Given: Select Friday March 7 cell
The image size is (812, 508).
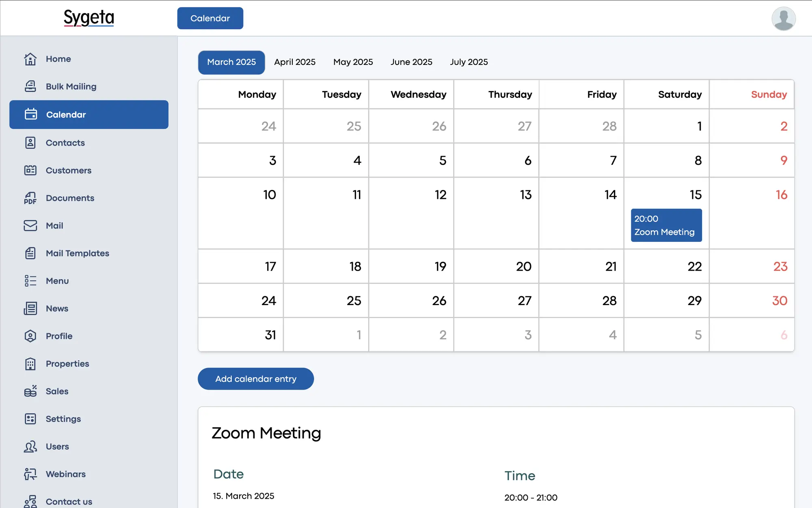Looking at the screenshot, I should click(x=581, y=160).
